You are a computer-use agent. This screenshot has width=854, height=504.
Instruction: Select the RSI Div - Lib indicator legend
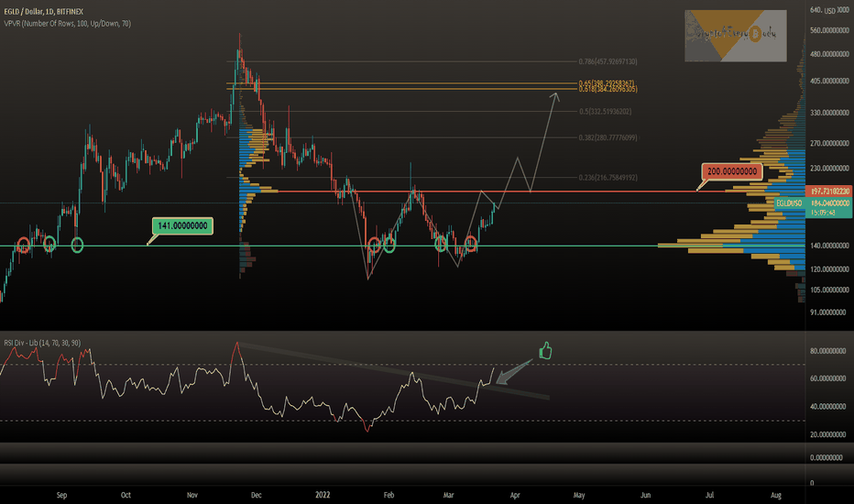pyautogui.click(x=42, y=343)
